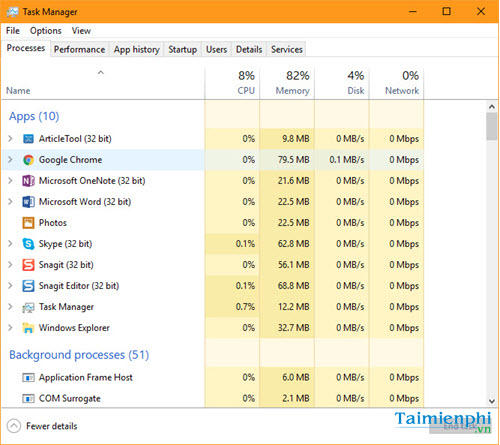The image size is (500, 445).
Task: Expand the Snagit (32 bit) process group
Action: pos(10,265)
